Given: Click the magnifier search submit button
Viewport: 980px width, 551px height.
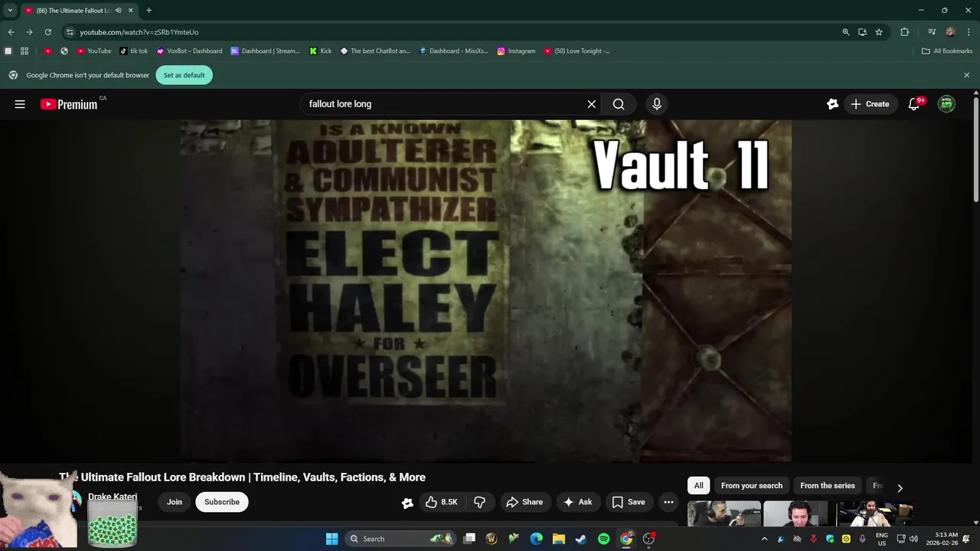Looking at the screenshot, I should (x=619, y=104).
